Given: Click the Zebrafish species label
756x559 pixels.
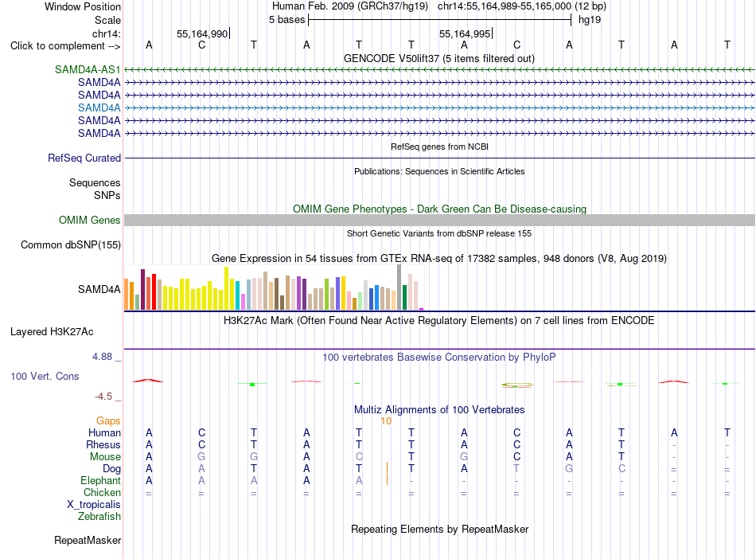Looking at the screenshot, I should tap(99, 516).
